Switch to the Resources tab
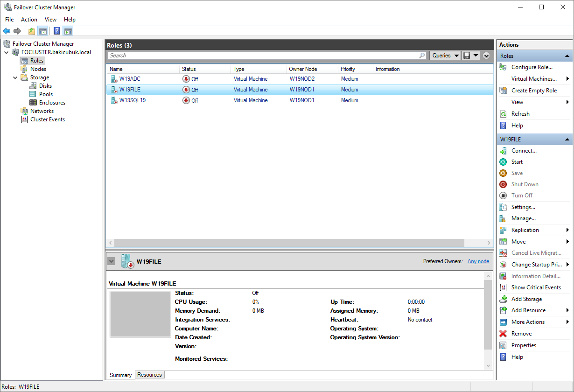 150,375
